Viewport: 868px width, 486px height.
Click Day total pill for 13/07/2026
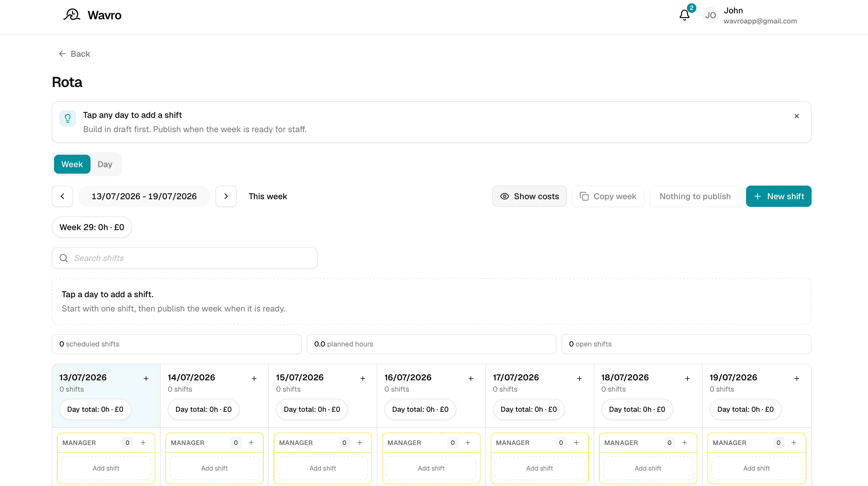[95, 409]
